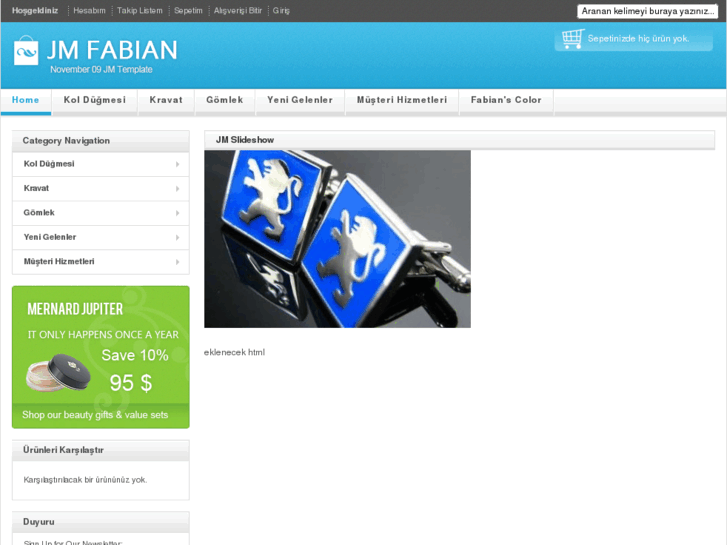The image size is (727, 545).
Task: Open the Kol Düğmesi menu tab
Action: click(95, 100)
